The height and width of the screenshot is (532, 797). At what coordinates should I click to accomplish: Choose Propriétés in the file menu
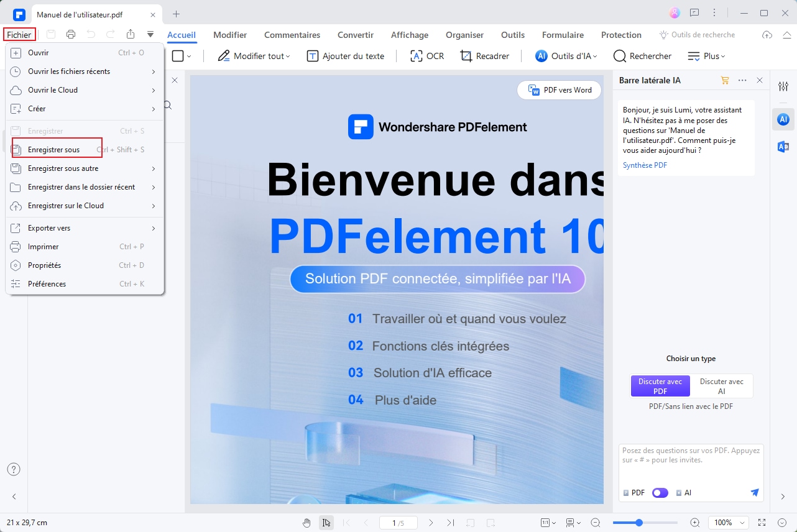pyautogui.click(x=85, y=265)
